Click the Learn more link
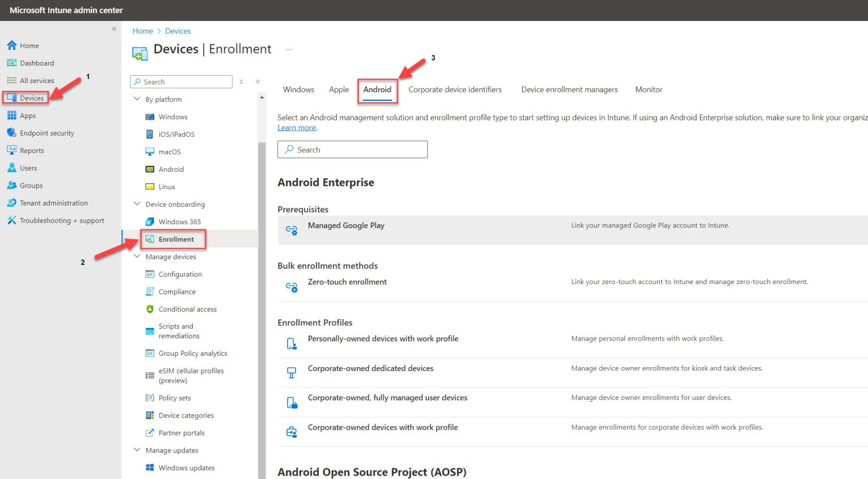 pos(296,127)
